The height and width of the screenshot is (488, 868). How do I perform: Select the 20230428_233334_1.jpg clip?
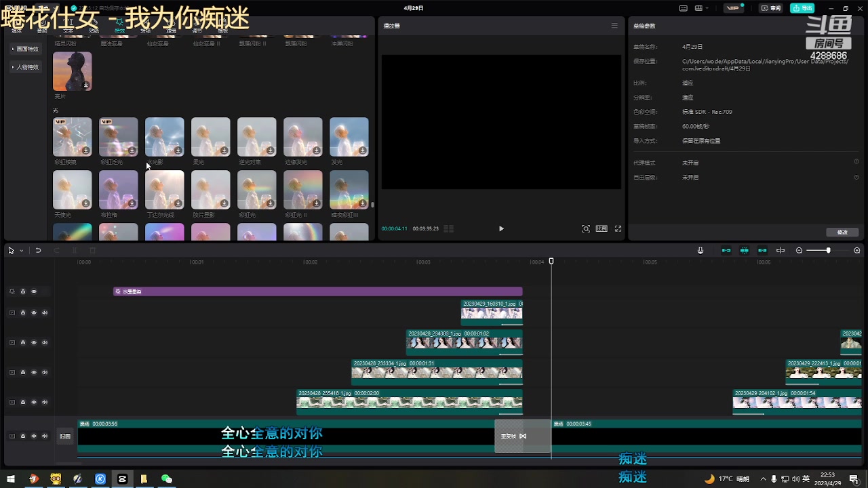[437, 372]
